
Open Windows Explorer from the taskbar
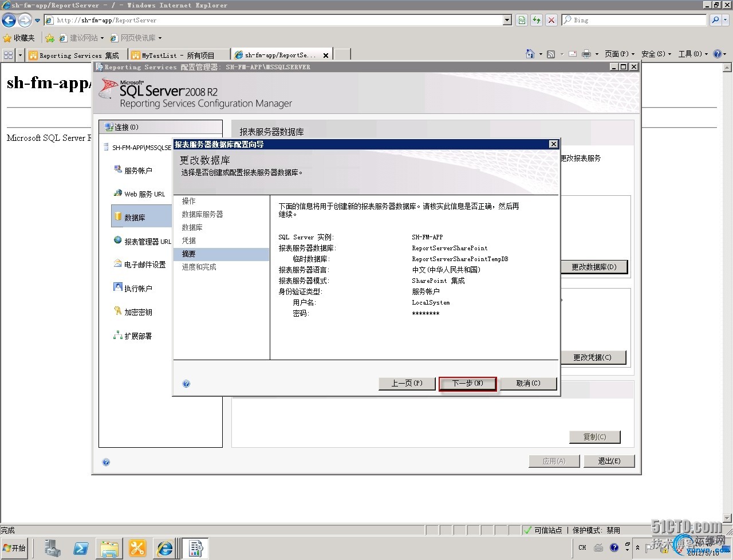(109, 549)
